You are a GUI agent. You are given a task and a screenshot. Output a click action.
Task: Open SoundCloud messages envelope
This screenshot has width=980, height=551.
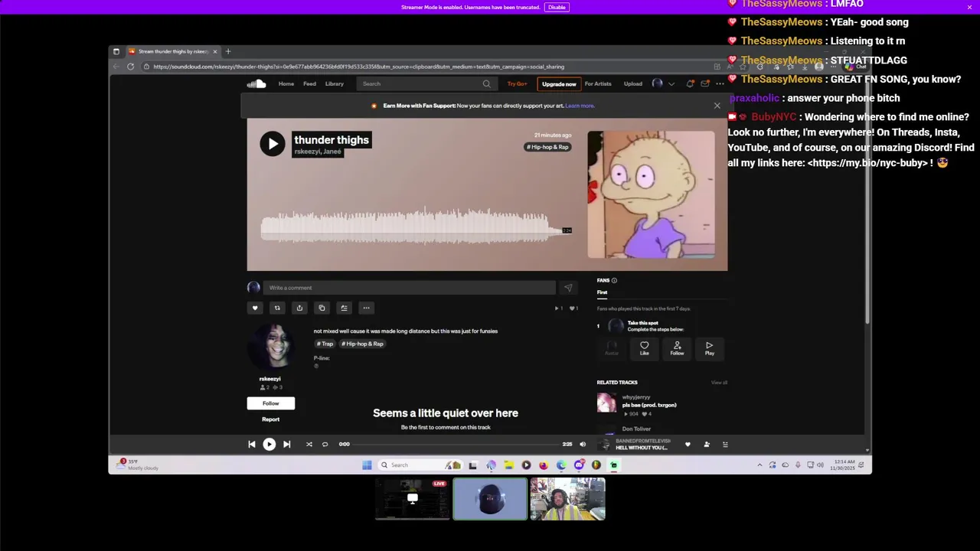(x=705, y=83)
